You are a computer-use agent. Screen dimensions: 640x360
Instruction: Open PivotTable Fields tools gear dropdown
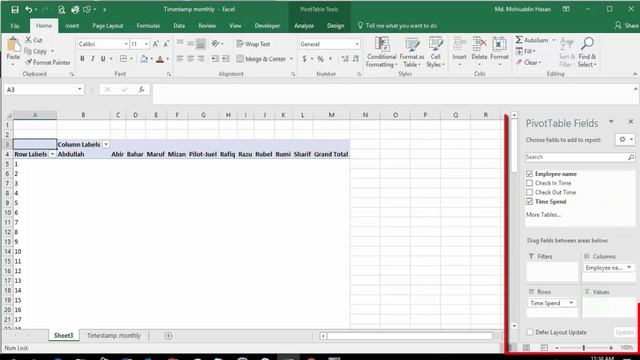point(625,140)
